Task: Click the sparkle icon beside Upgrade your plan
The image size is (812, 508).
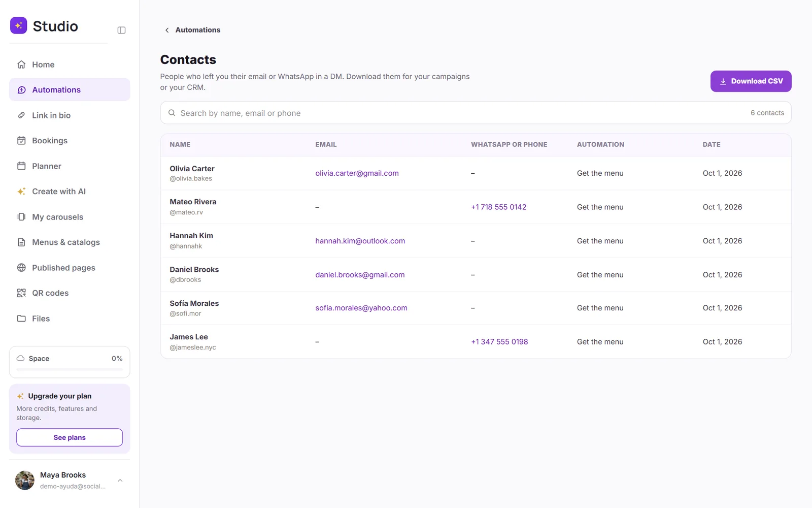Action: [x=20, y=396]
